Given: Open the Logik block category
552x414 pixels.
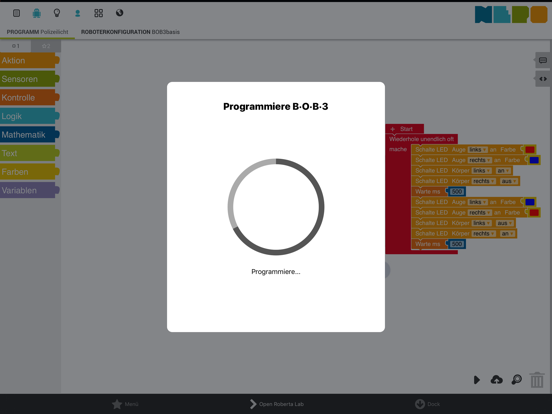Looking at the screenshot, I should click(x=29, y=116).
